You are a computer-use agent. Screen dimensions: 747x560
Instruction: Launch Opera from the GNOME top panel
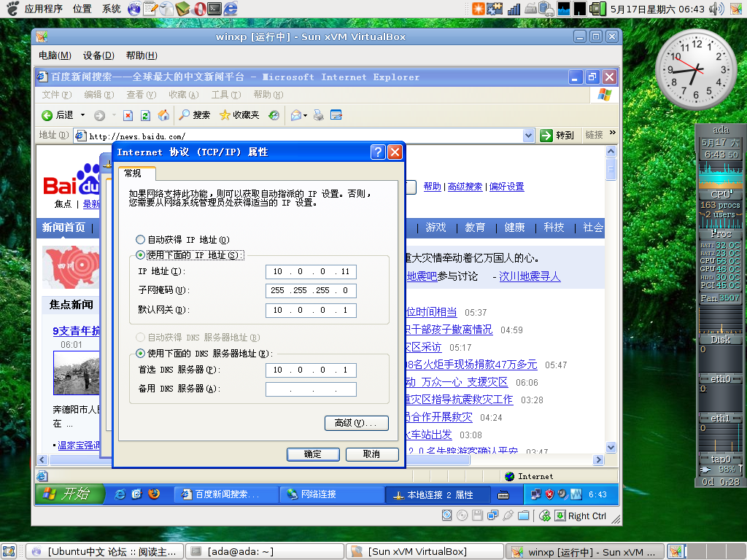pos(200,9)
